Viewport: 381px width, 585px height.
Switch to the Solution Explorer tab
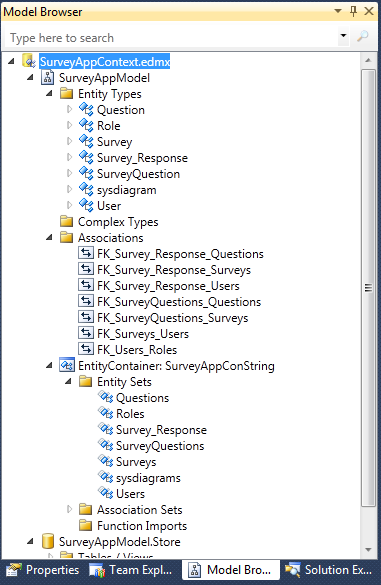(x=330, y=570)
